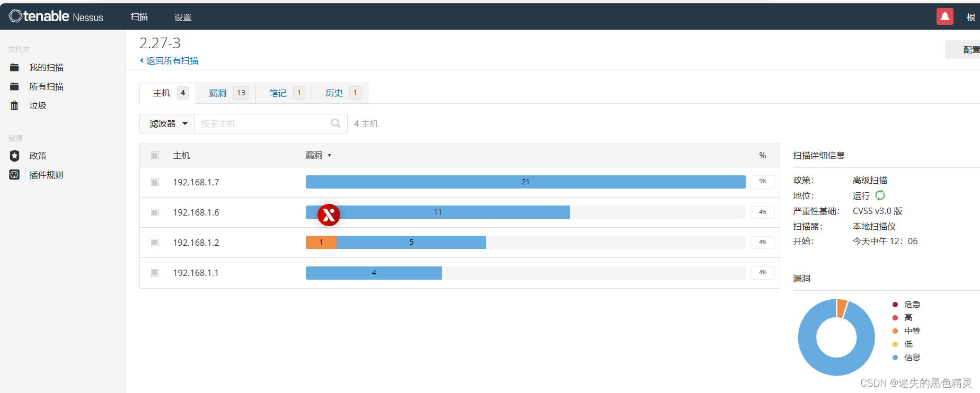The width and height of the screenshot is (980, 393).
Task: Click host address 192.168.1.1
Action: [x=196, y=273]
